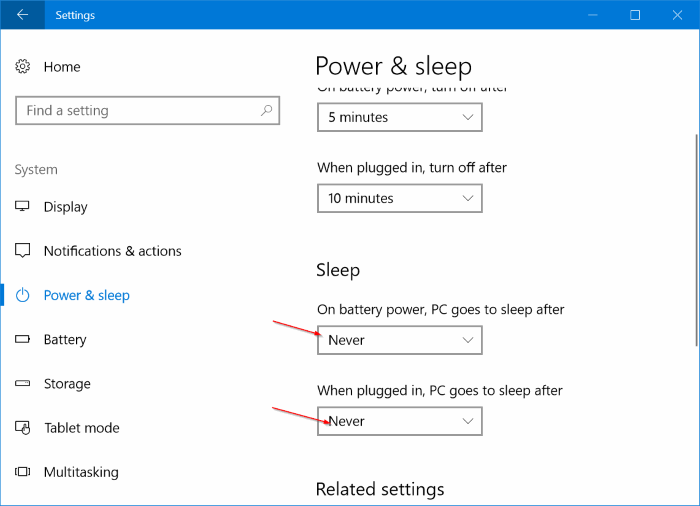Click the back arrow in title bar
This screenshot has width=700, height=506.
[x=22, y=15]
